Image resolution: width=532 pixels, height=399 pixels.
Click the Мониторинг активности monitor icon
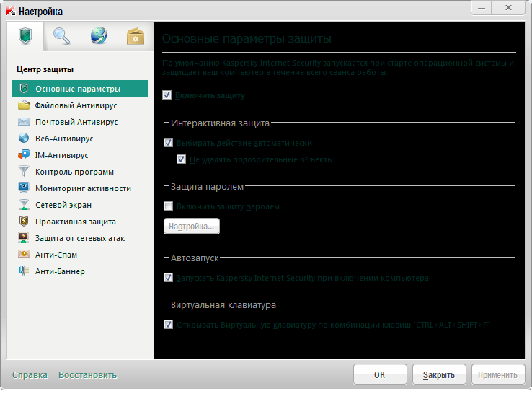(23, 188)
